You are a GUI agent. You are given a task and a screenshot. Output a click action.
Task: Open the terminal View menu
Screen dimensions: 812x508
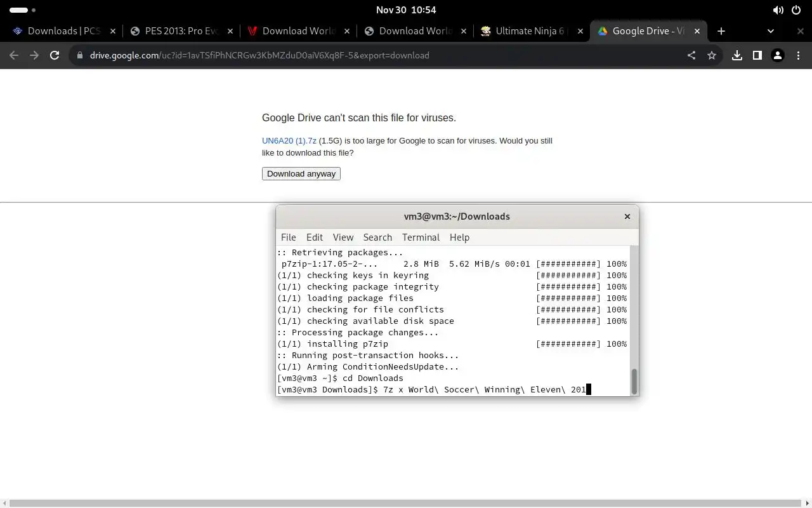[343, 237]
